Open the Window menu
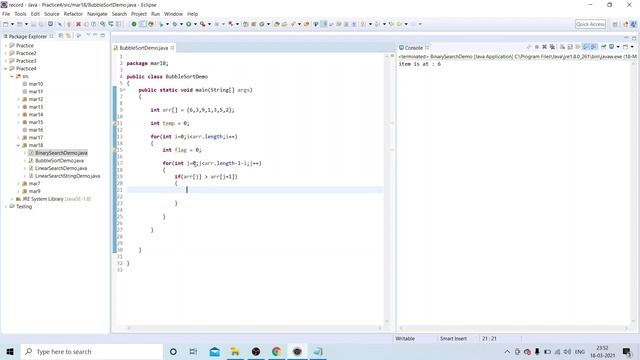 173,14
